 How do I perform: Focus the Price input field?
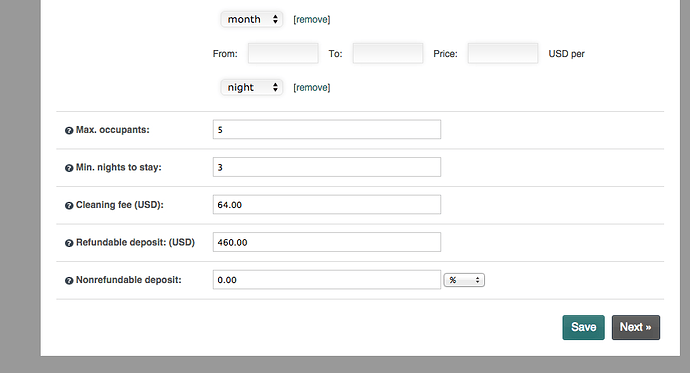tap(503, 53)
